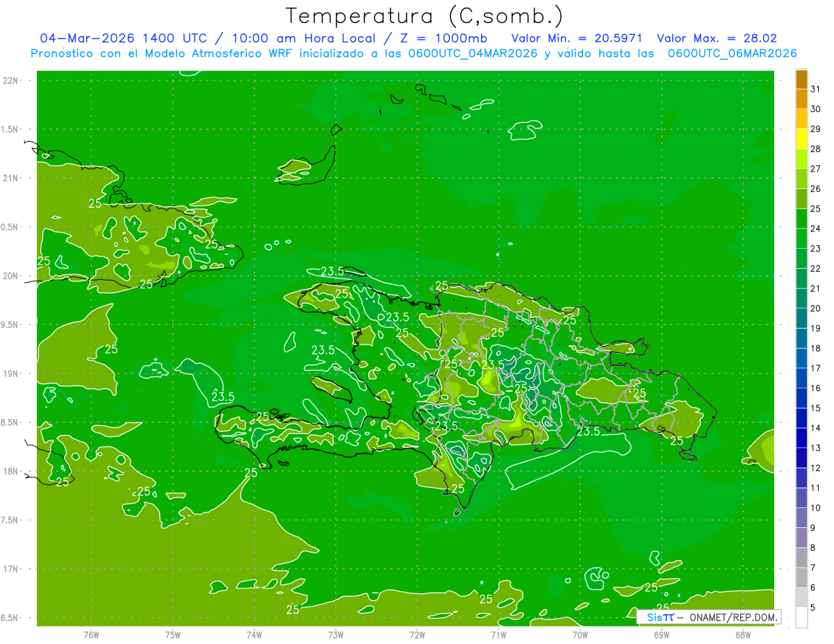Click the legend value '18'
Viewport: 834px width, 644px height.
[x=815, y=348]
